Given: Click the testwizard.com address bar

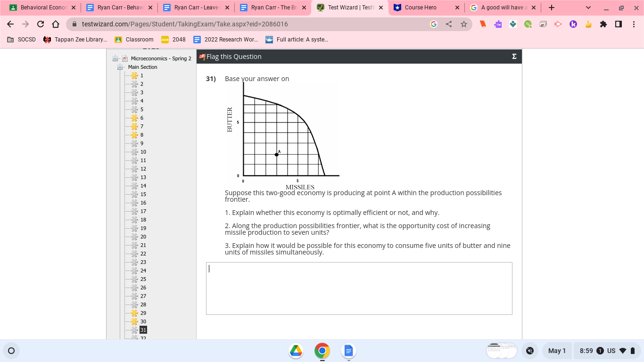Looking at the screenshot, I should (184, 24).
